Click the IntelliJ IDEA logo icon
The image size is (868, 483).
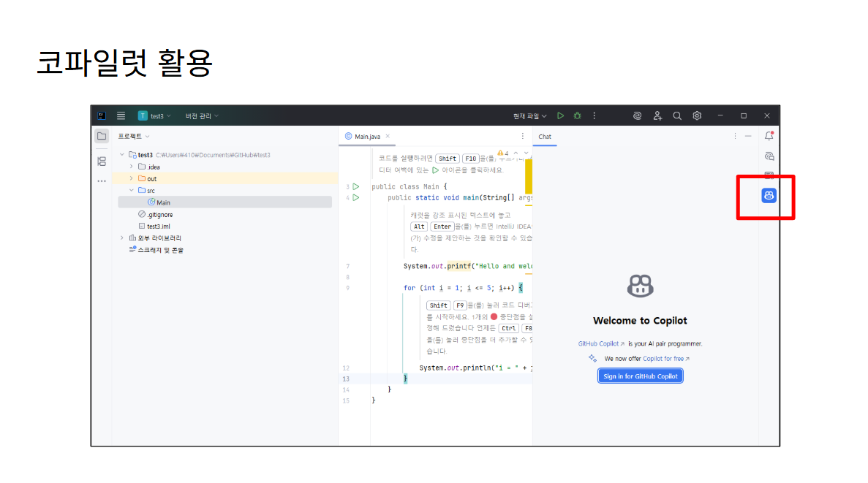pyautogui.click(x=102, y=115)
